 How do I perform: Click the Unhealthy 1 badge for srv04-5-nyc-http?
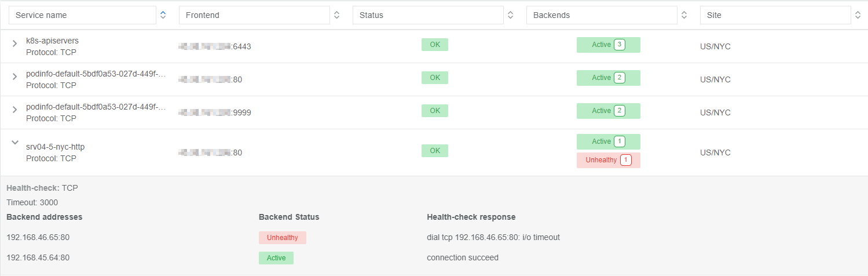coord(608,160)
